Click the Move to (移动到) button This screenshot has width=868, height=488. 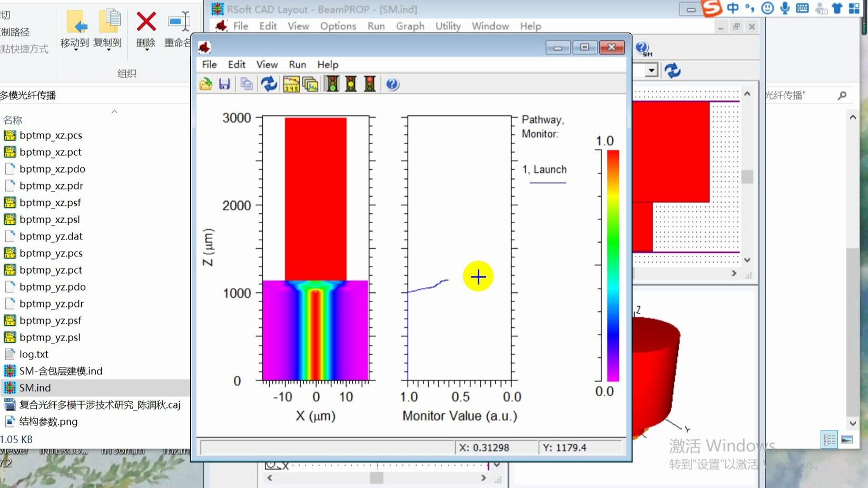tap(75, 29)
